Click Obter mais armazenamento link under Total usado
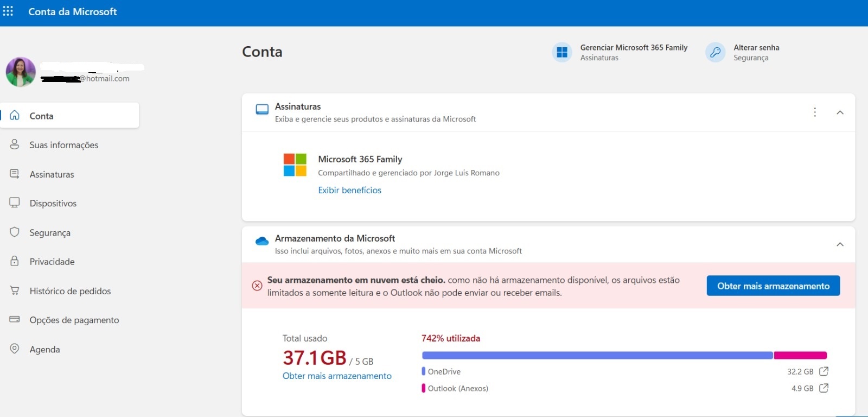This screenshot has height=417, width=868. [337, 376]
